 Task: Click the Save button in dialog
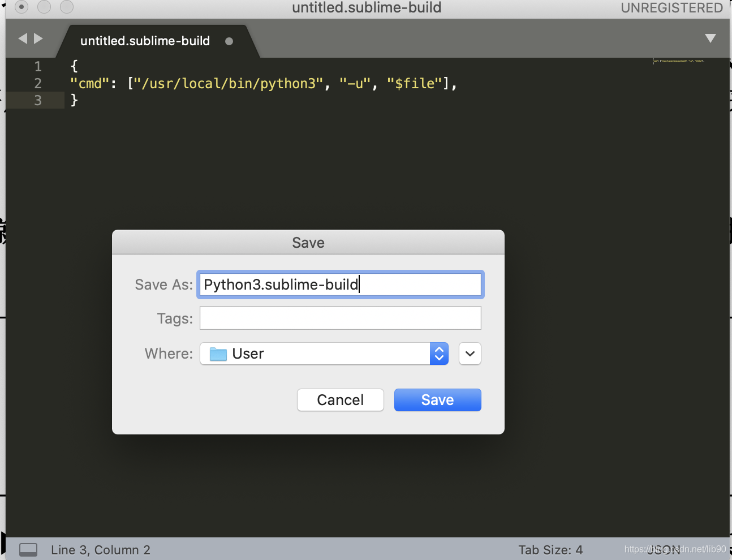tap(437, 400)
